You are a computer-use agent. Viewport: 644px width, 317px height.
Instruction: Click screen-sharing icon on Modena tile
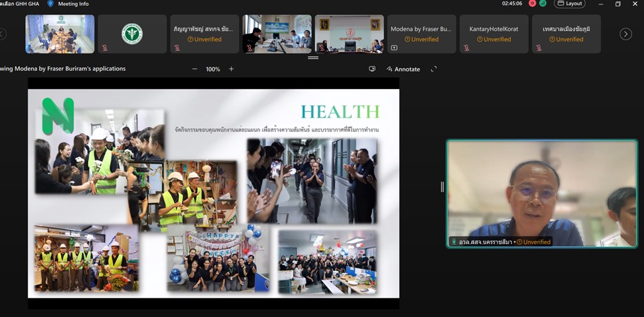394,48
